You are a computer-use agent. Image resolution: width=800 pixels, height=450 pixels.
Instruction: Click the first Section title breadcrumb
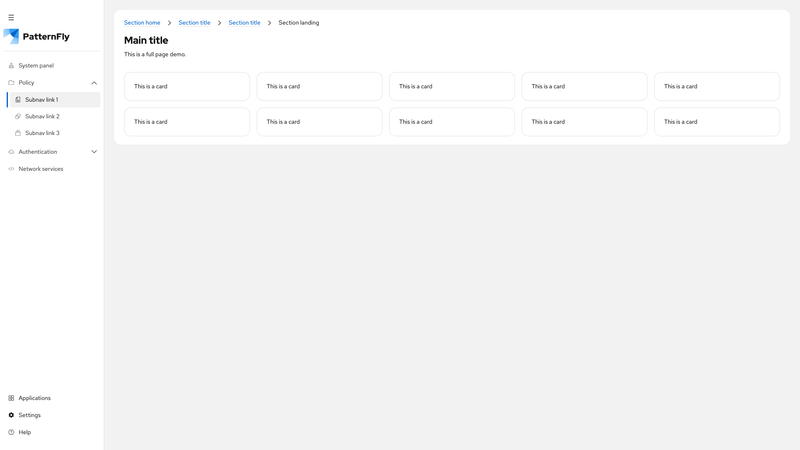pyautogui.click(x=194, y=22)
